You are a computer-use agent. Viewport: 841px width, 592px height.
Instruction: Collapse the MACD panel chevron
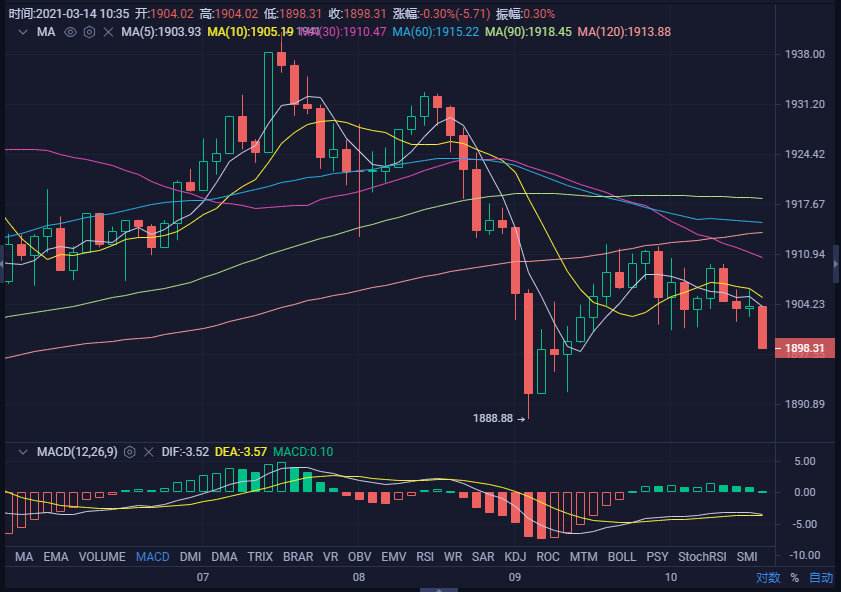click(x=23, y=452)
